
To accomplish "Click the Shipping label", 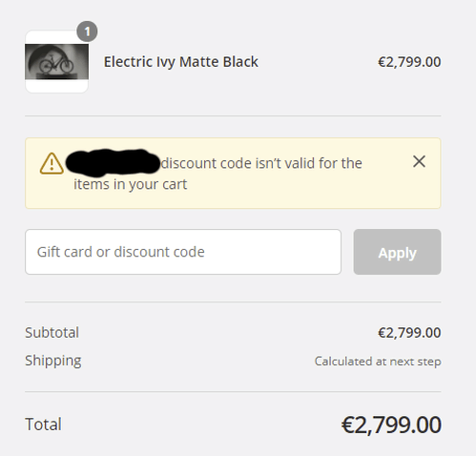I will tap(53, 361).
